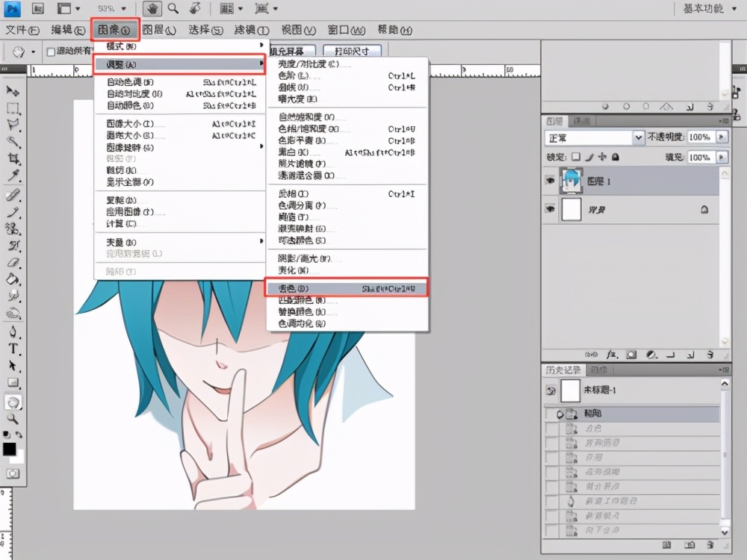Hide layer 图层 1 with eye icon

coord(551,181)
